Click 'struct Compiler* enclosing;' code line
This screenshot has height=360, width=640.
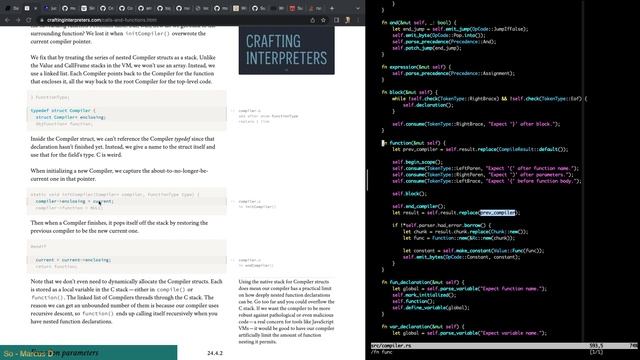click(x=71, y=117)
